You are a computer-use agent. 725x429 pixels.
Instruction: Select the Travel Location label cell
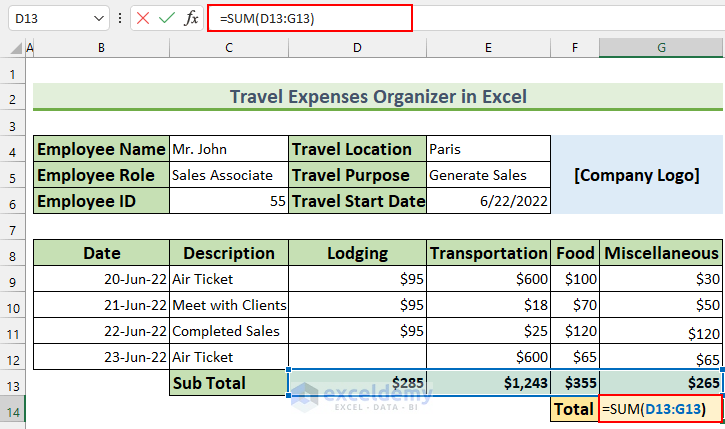tap(357, 149)
